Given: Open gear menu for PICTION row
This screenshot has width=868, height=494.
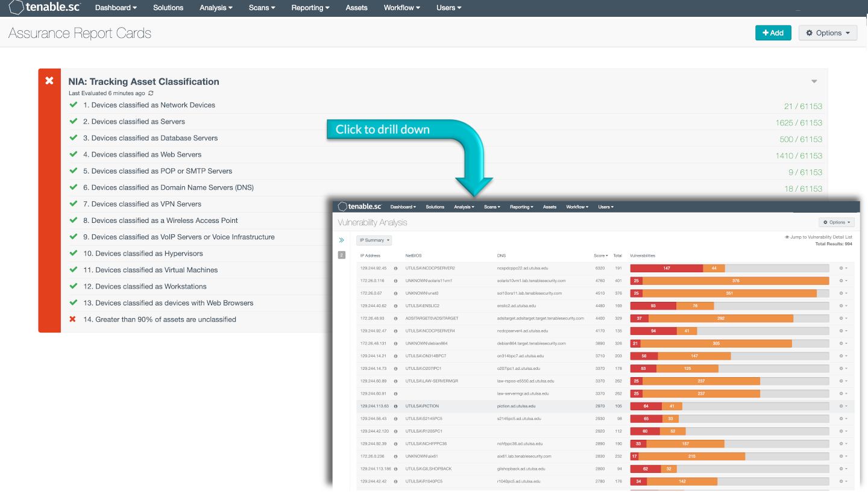Looking at the screenshot, I should [x=843, y=406].
